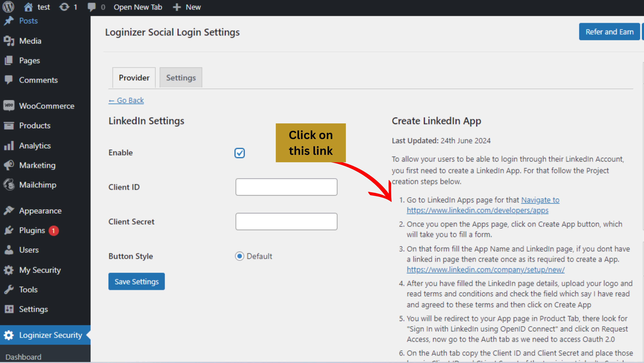Open the Mailchimp menu label
The width and height of the screenshot is (644, 363).
pos(38,185)
